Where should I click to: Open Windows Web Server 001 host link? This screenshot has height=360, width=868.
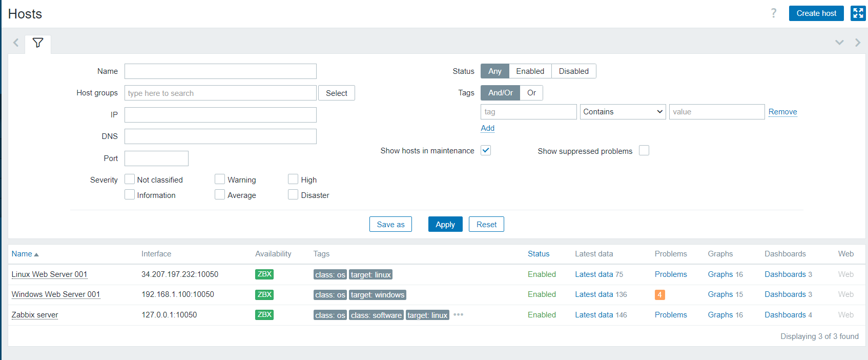pyautogui.click(x=56, y=294)
